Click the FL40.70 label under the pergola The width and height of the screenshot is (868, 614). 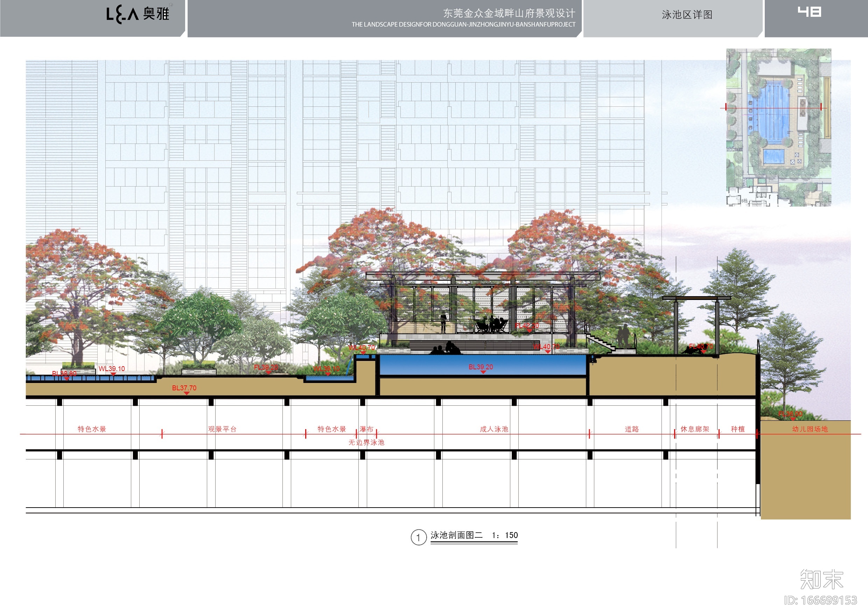coord(701,347)
